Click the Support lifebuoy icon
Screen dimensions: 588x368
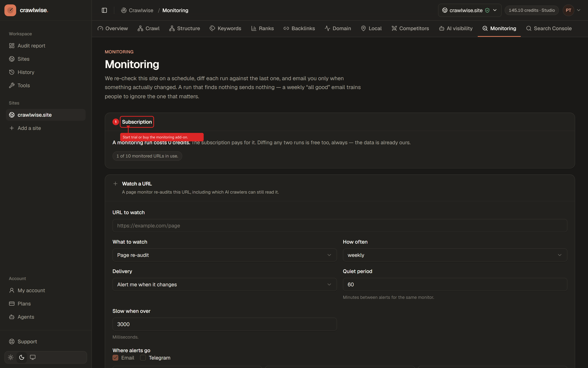(12, 342)
